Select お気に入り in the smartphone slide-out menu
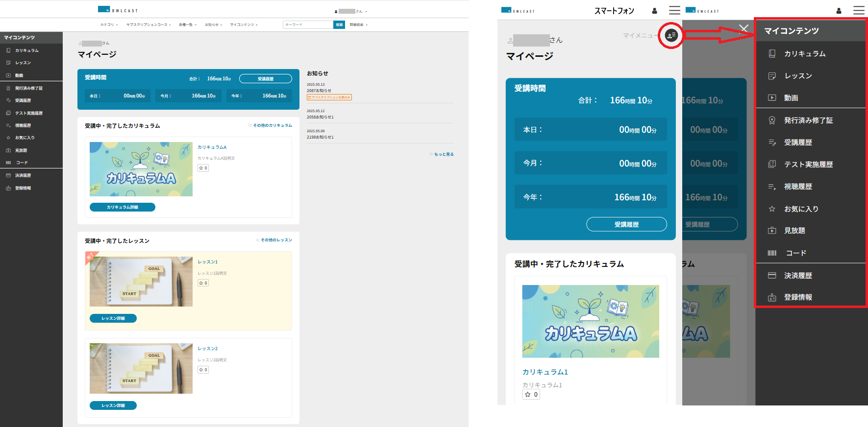868x427 pixels. tap(801, 209)
